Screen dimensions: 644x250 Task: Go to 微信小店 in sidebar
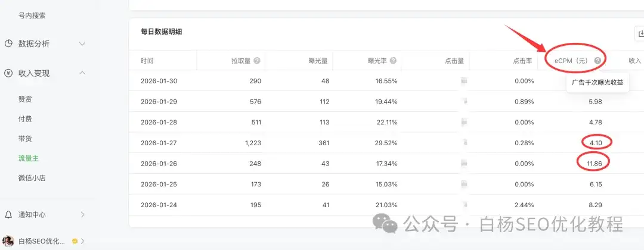pyautogui.click(x=32, y=178)
